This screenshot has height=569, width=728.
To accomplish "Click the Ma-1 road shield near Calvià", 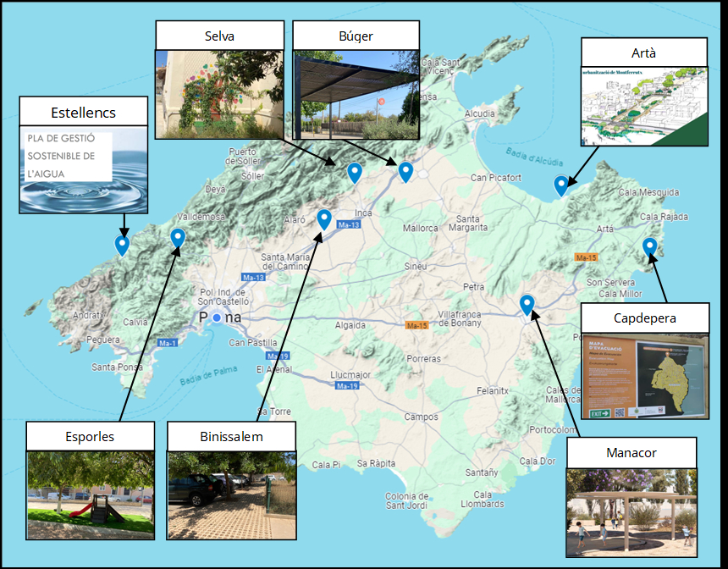I will coord(167,342).
